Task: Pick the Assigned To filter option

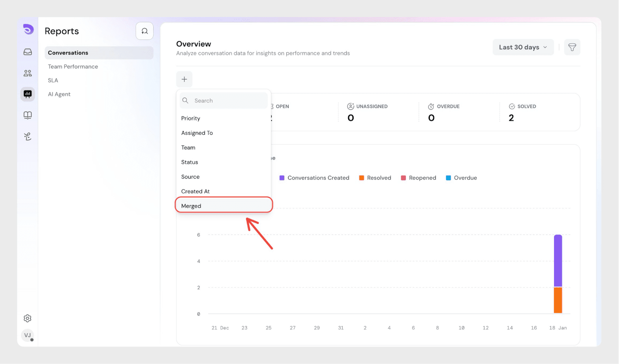Action: click(197, 133)
